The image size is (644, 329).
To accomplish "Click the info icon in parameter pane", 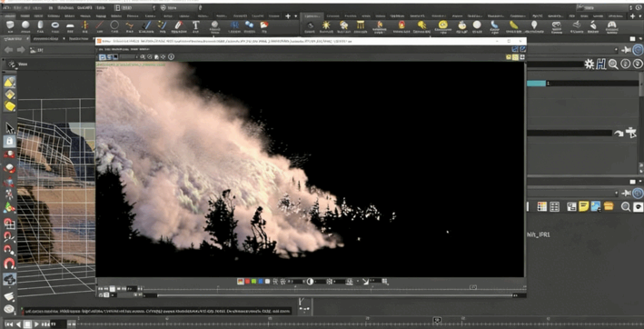I will click(626, 65).
